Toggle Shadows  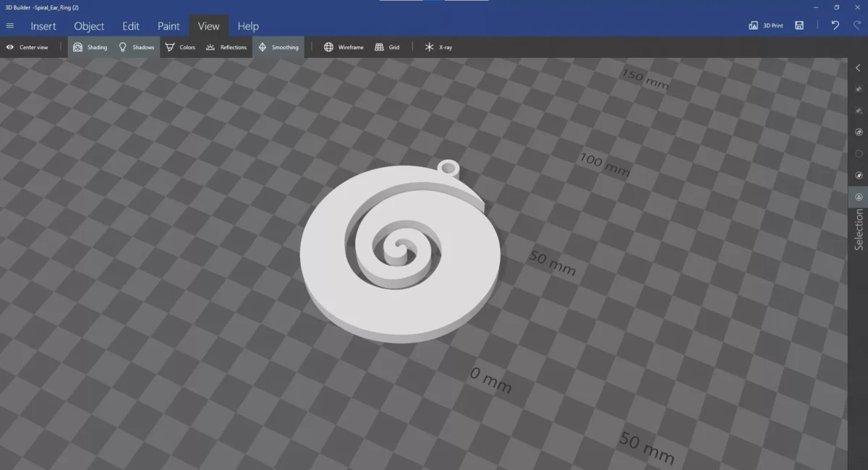pyautogui.click(x=137, y=47)
